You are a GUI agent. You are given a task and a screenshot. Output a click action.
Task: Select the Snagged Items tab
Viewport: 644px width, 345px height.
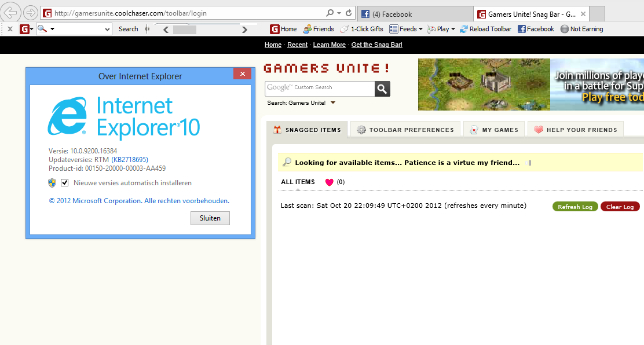click(307, 130)
